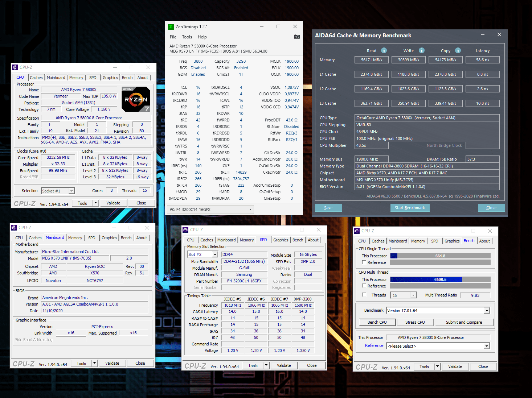The height and width of the screenshot is (398, 532).
Task: Click the Submit and Compare button
Action: (x=464, y=322)
